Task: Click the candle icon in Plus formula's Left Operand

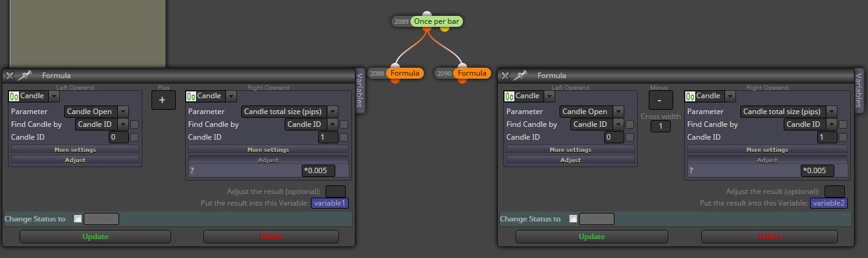Action: [14, 96]
